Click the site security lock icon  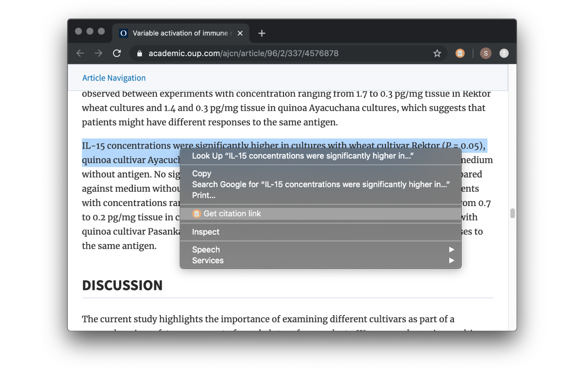point(140,53)
